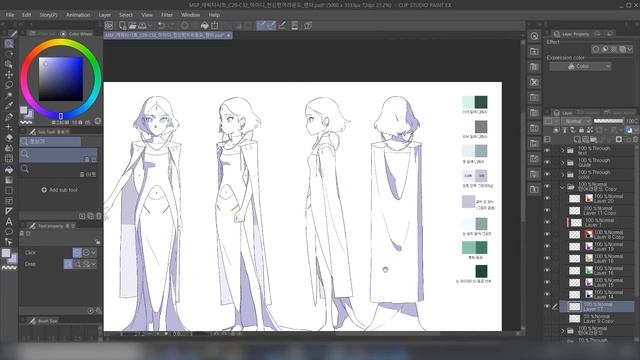The height and width of the screenshot is (360, 640).
Task: Click the new raster layer icon
Action: (x=578, y=139)
